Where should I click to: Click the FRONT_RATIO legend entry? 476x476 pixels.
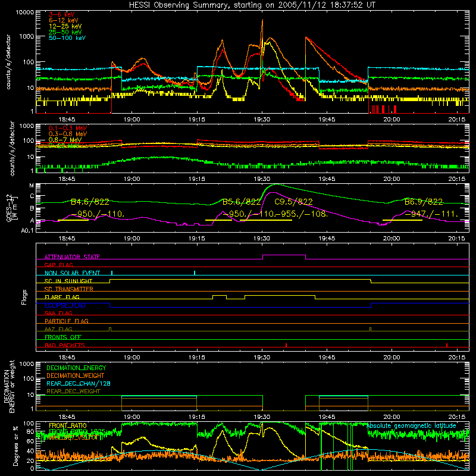pos(68,425)
